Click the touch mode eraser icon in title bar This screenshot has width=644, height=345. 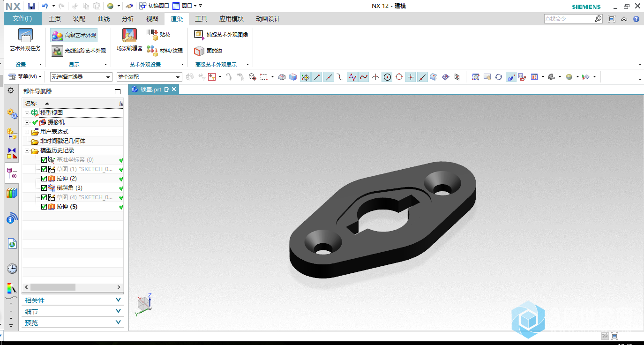pyautogui.click(x=129, y=6)
